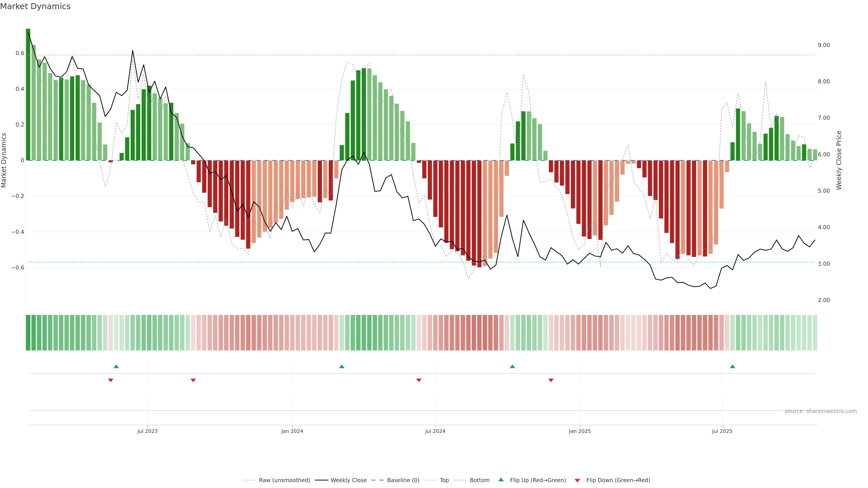Click the Weekly Close Price axis title

pos(839,160)
